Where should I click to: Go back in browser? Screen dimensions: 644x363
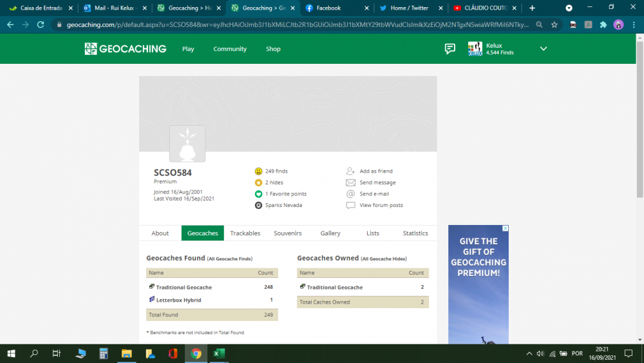tap(10, 25)
